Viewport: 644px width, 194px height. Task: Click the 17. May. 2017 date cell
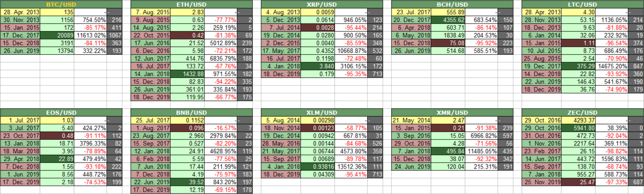(x=281, y=51)
